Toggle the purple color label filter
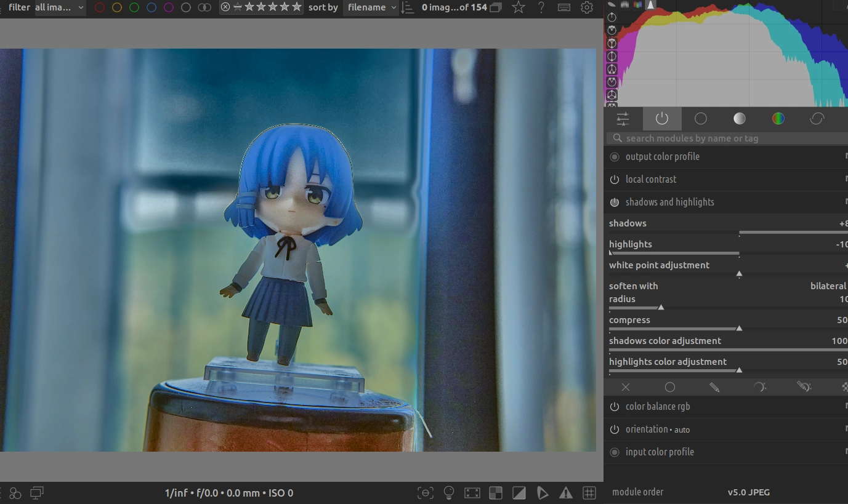Screen dimensions: 848x504 (x=169, y=7)
